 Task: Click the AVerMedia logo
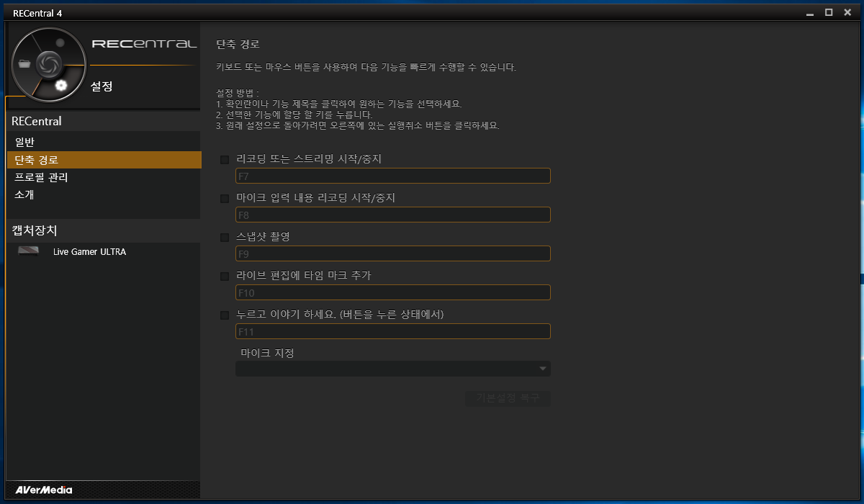[x=43, y=490]
